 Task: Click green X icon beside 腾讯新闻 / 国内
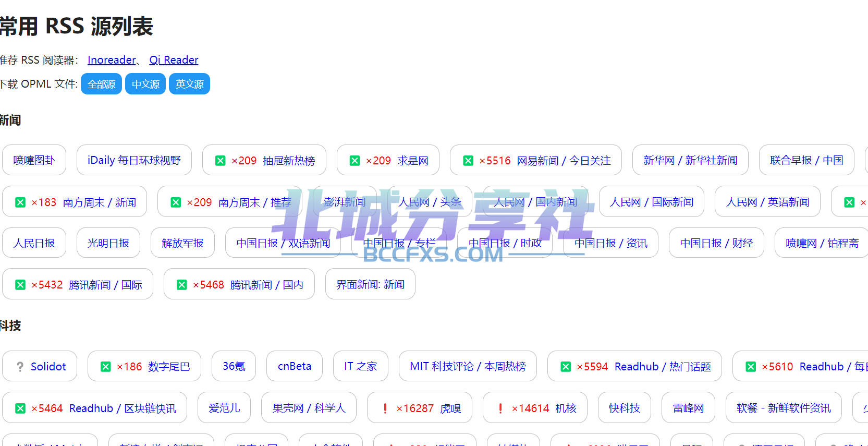pos(182,285)
